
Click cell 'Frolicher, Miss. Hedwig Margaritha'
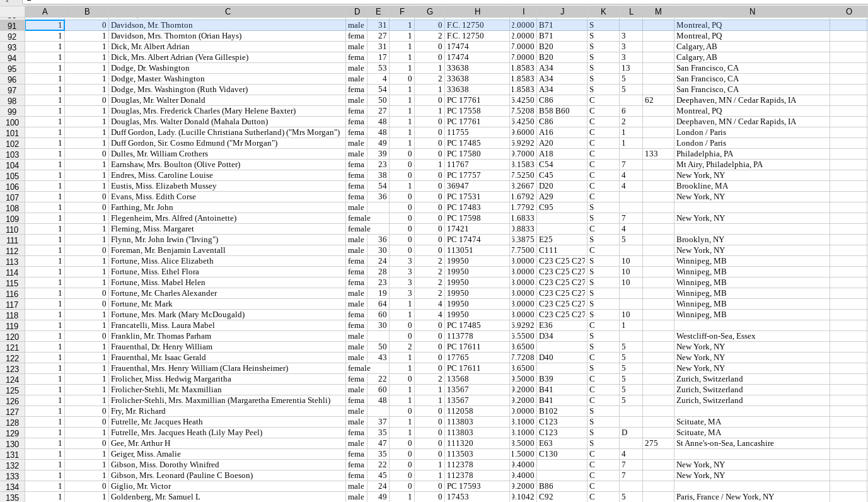tap(228, 379)
